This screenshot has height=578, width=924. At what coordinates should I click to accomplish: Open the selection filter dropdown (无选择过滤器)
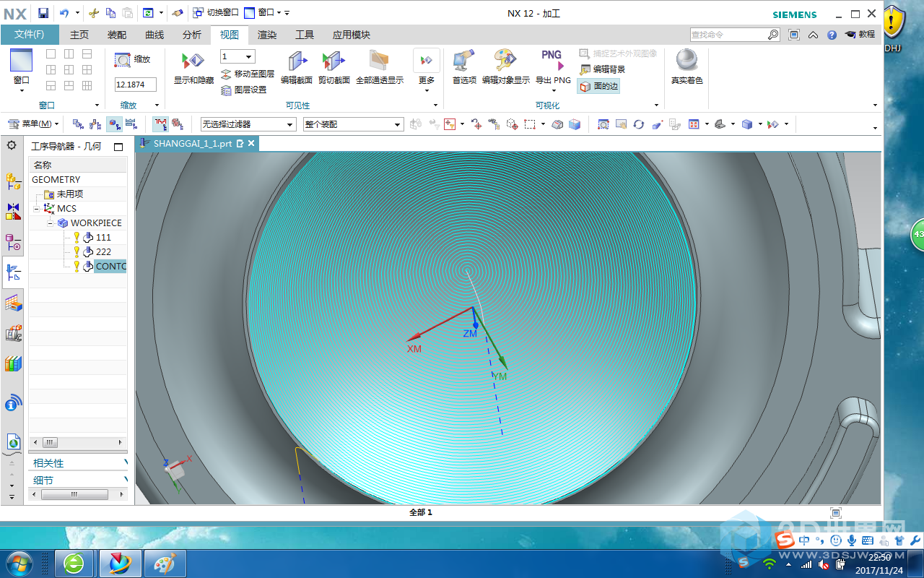click(248, 124)
